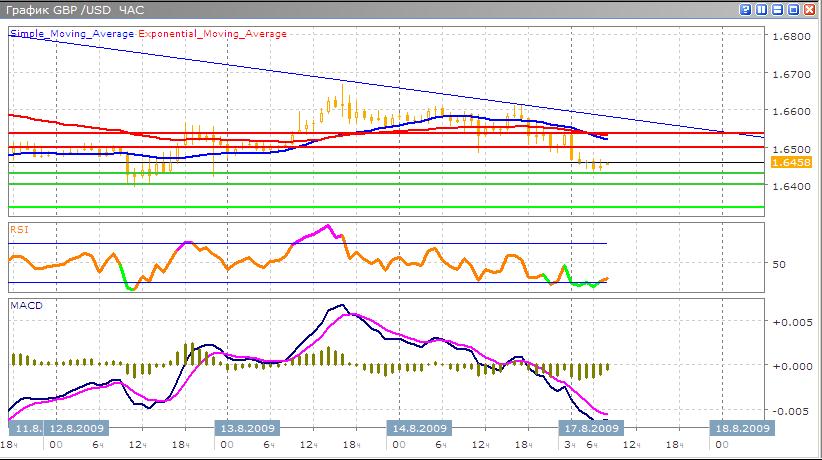822x460 pixels.
Task: Click the horizontal split layout icon
Action: click(777, 9)
